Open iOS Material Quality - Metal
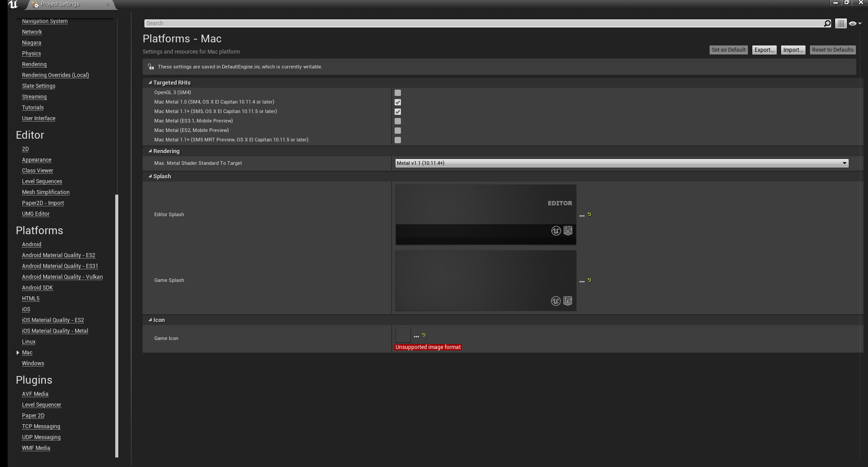The width and height of the screenshot is (868, 467). [x=55, y=331]
